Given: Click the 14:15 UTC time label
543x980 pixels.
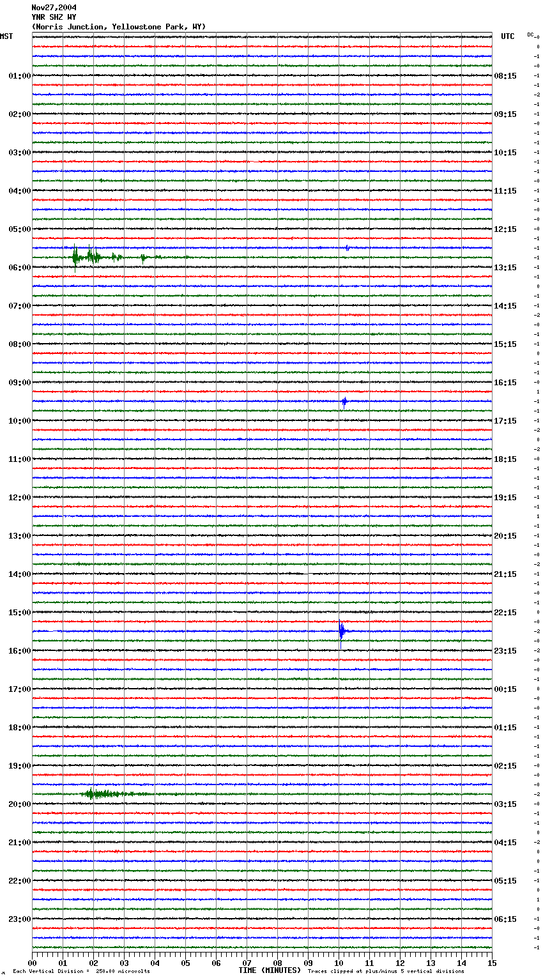Looking at the screenshot, I should pos(505,306).
